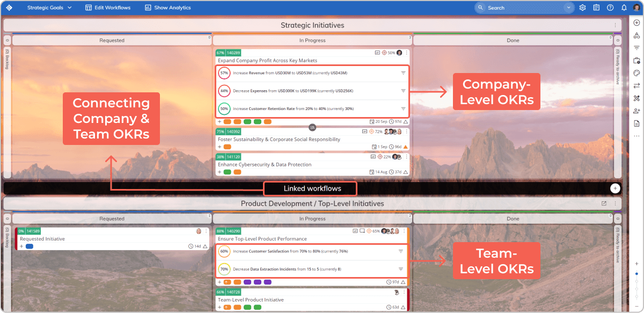Collapse the Backlog column in Strategic Initiatives
Viewport: 644px width, 313px height.
[x=7, y=40]
